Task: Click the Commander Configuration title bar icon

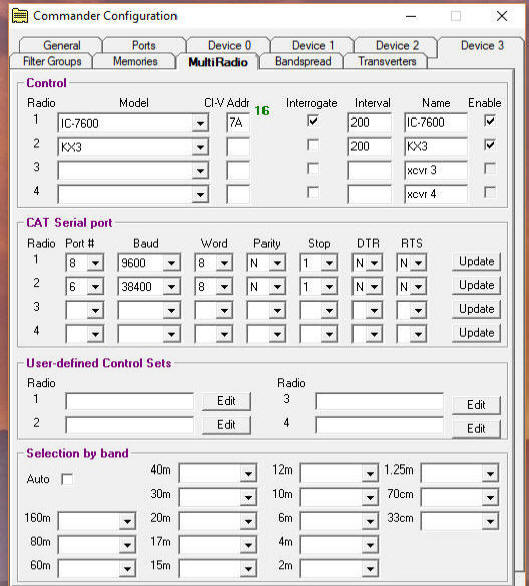Action: [x=20, y=16]
